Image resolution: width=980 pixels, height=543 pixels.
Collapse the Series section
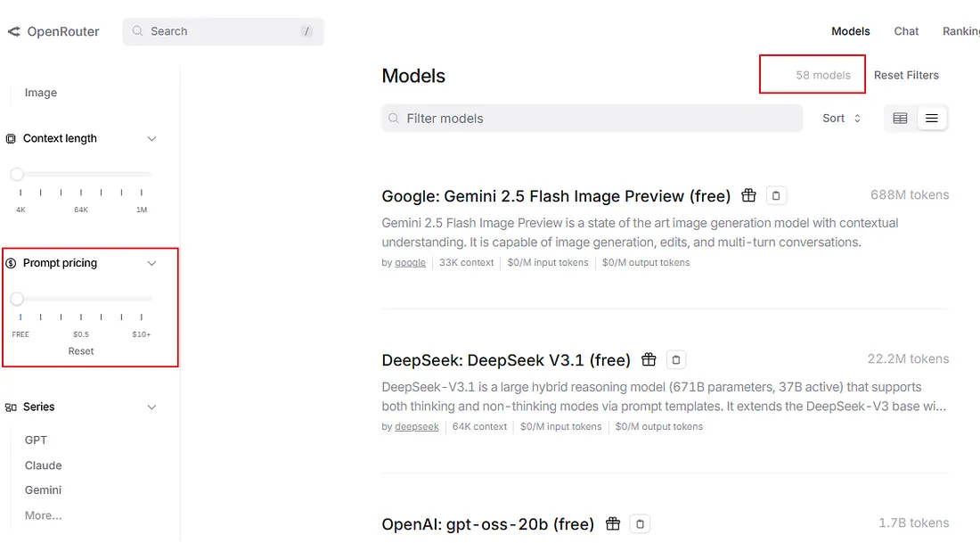click(x=151, y=407)
